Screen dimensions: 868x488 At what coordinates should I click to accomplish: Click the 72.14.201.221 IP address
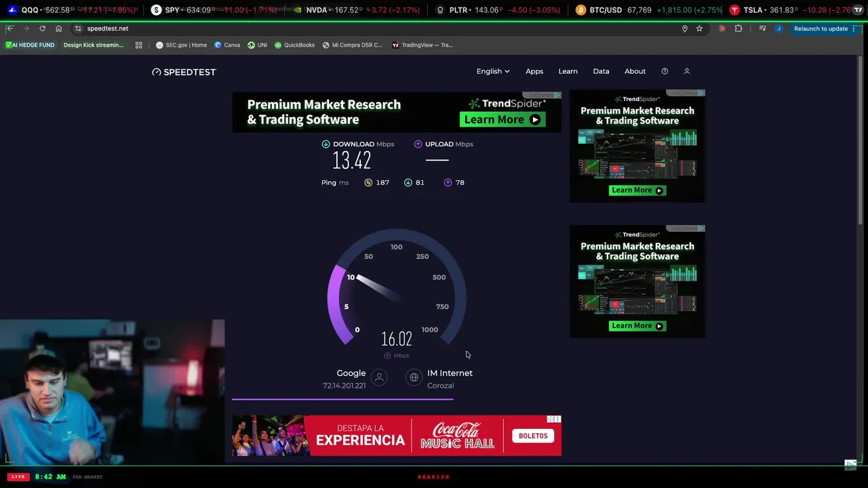click(x=344, y=386)
